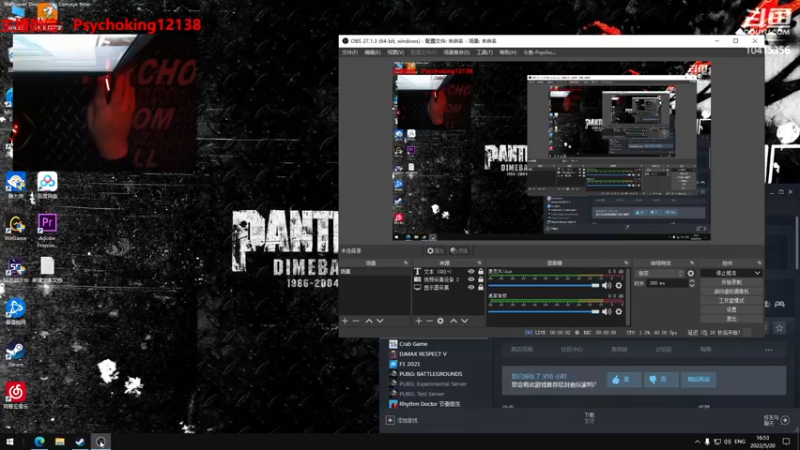Open microphone/Aux channel gear settings
This screenshot has height=450, width=800.
click(619, 286)
